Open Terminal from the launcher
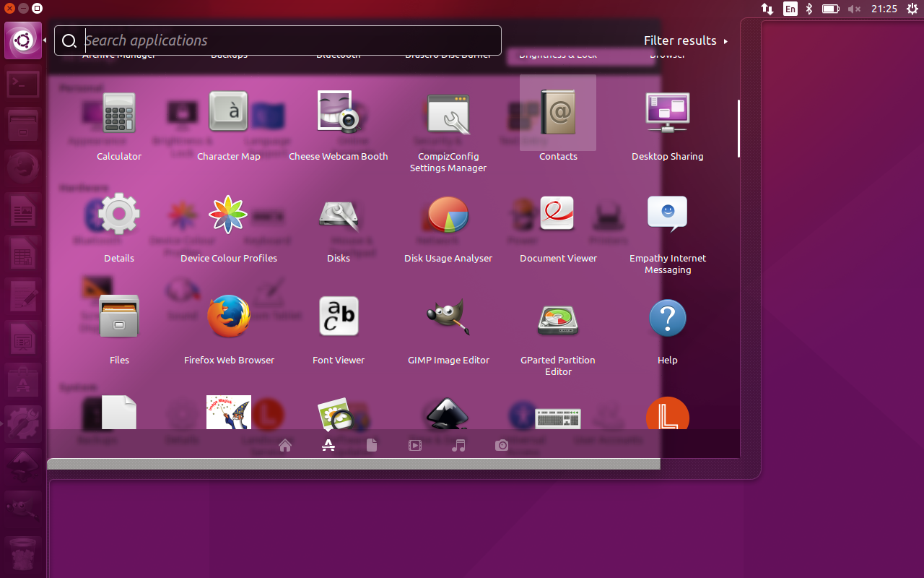The height and width of the screenshot is (578, 924). click(23, 85)
